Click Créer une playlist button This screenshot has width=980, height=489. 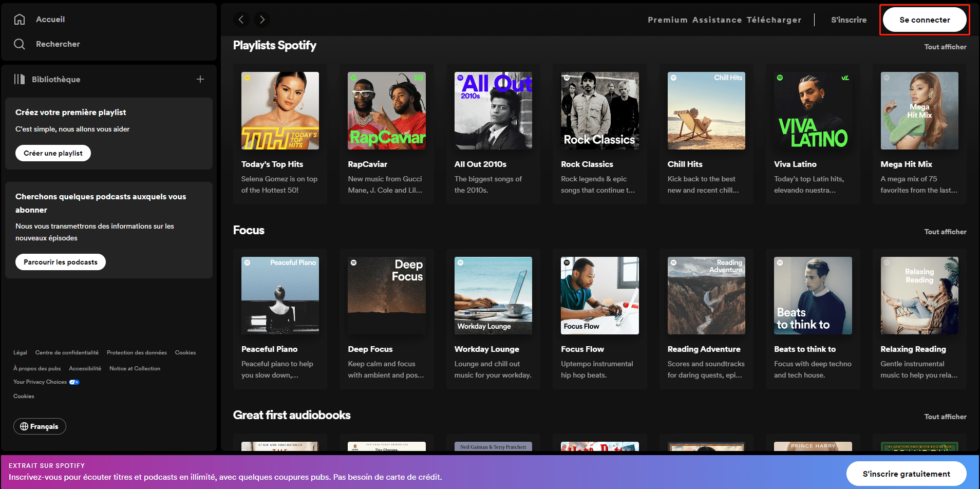click(x=53, y=153)
